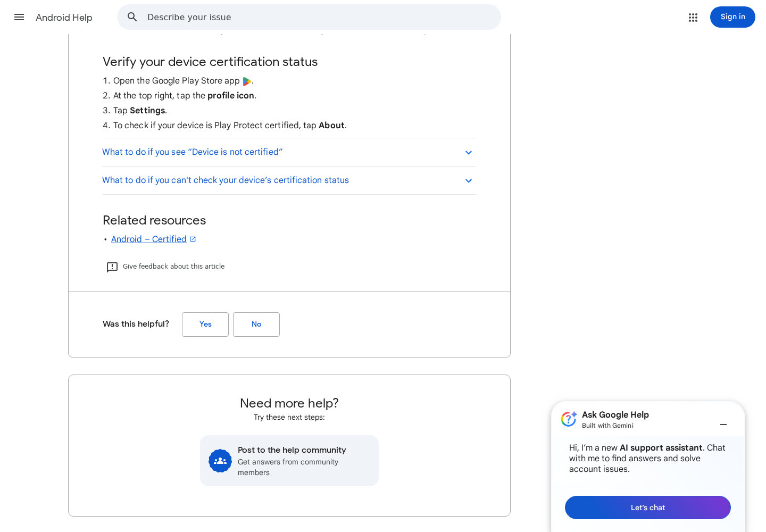Click "Get answers from community members" description
Viewport: 766px width, 532px height.
click(288, 467)
